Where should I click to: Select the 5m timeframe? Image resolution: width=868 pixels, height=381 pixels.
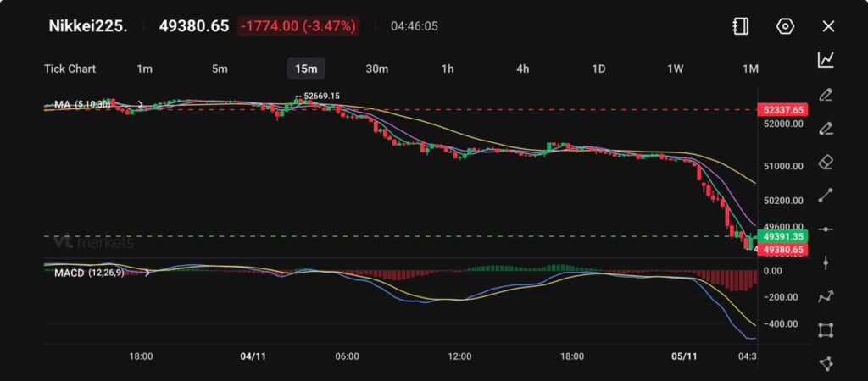pos(220,69)
